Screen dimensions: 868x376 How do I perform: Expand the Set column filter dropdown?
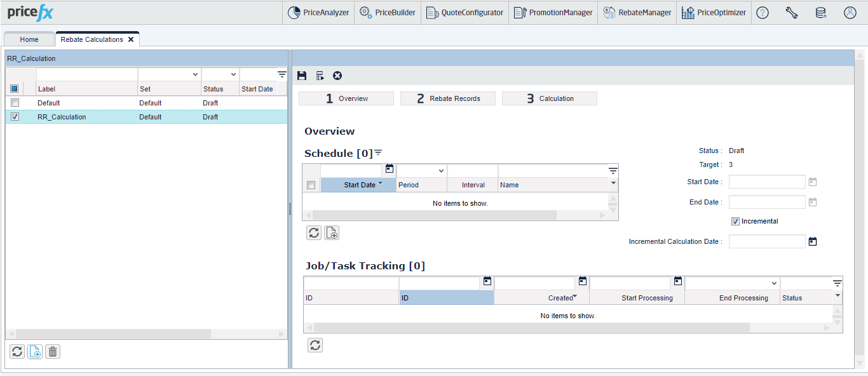click(195, 74)
